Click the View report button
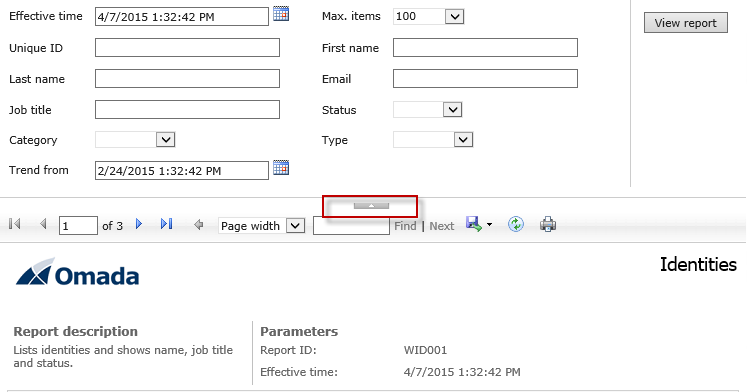The image size is (756, 392). (686, 23)
